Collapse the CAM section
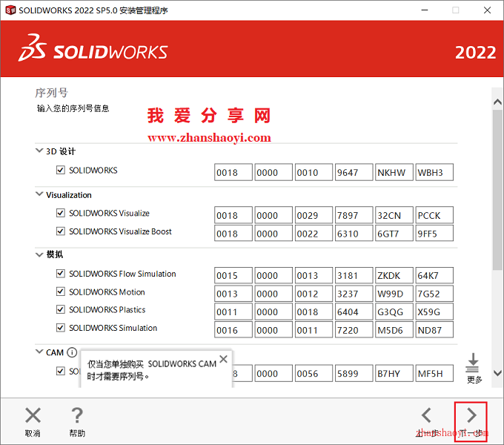The width and height of the screenshot is (504, 445). pyautogui.click(x=39, y=352)
